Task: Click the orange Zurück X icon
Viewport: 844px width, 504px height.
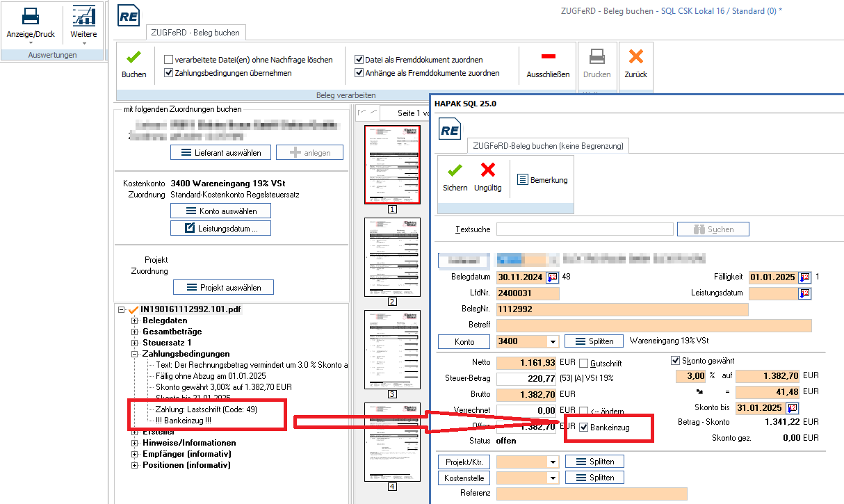Action: pos(635,58)
